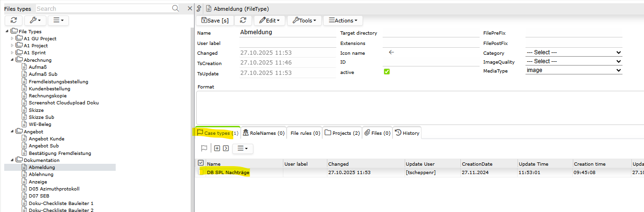Viewport: 644px width, 212px height.
Task: Collapse the Abrechnung folder
Action: coord(13,60)
